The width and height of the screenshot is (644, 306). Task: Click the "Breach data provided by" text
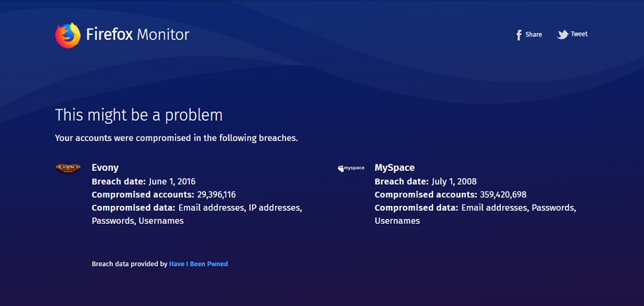129,264
